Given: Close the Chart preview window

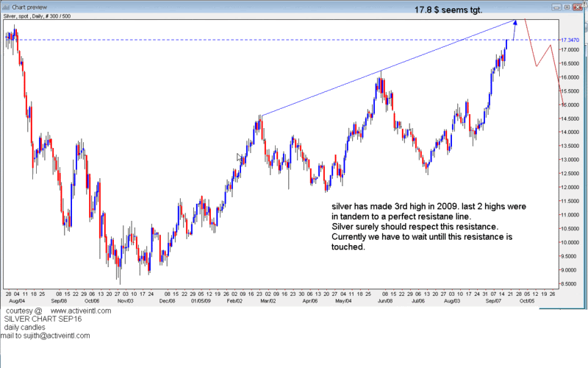Looking at the screenshot, I should click(578, 6).
